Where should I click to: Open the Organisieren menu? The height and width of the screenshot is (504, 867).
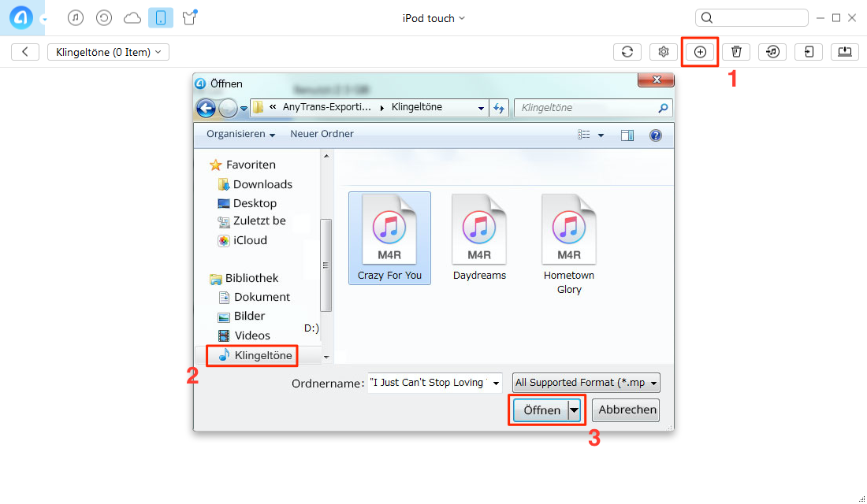240,134
